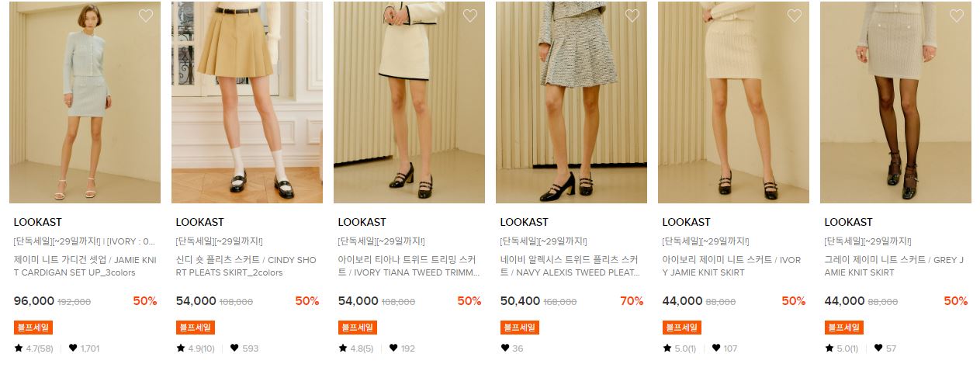The height and width of the screenshot is (371, 980).
Task: Click star rating 4.7(58) under cardigan set
Action: click(33, 348)
